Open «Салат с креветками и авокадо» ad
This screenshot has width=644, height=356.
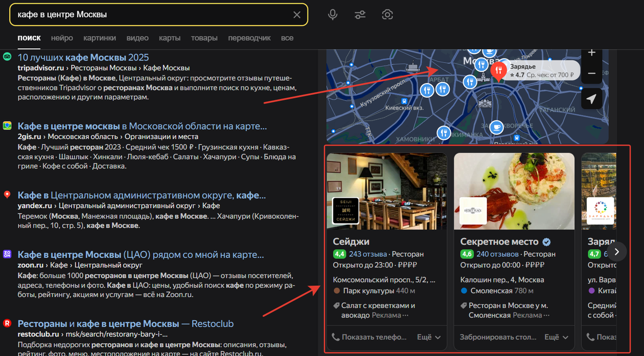click(378, 310)
